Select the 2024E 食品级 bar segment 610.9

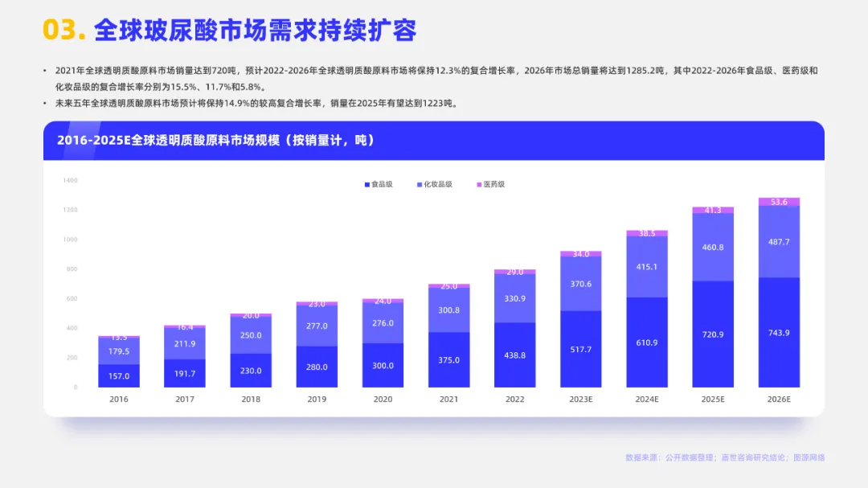click(x=646, y=342)
